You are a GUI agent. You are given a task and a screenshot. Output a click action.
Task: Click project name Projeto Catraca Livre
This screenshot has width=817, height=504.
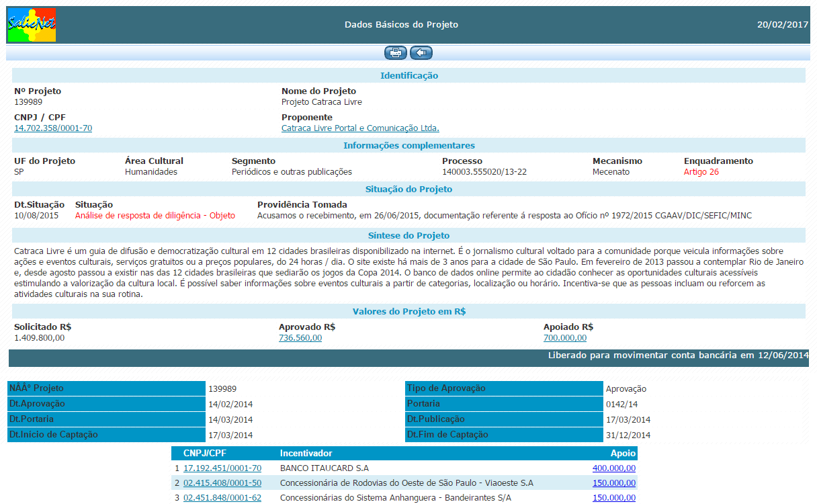click(322, 102)
